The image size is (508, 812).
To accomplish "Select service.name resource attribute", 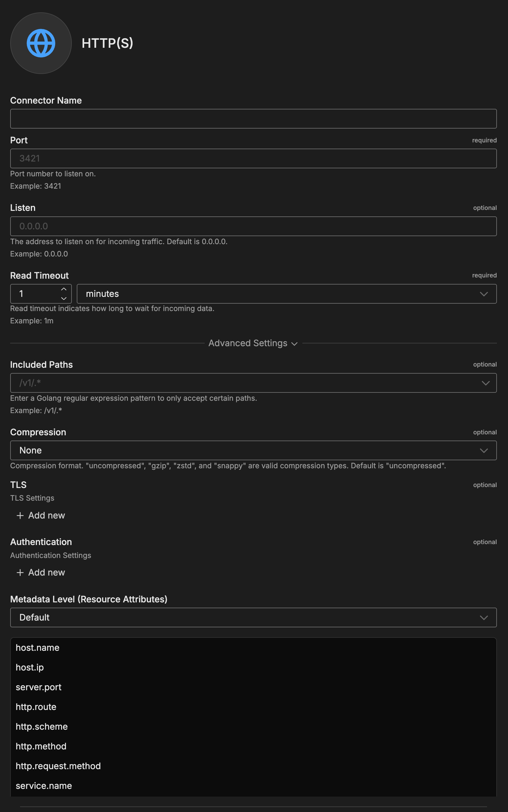I will tap(44, 786).
